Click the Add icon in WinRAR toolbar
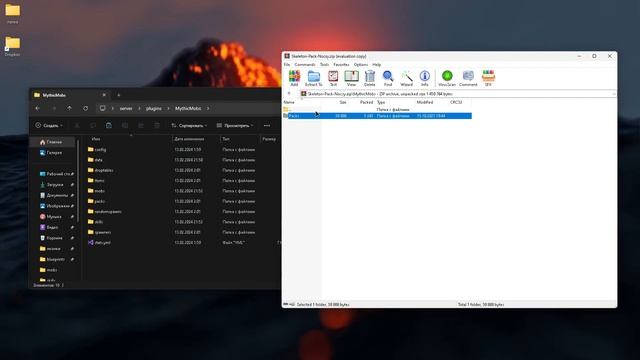 [294, 78]
